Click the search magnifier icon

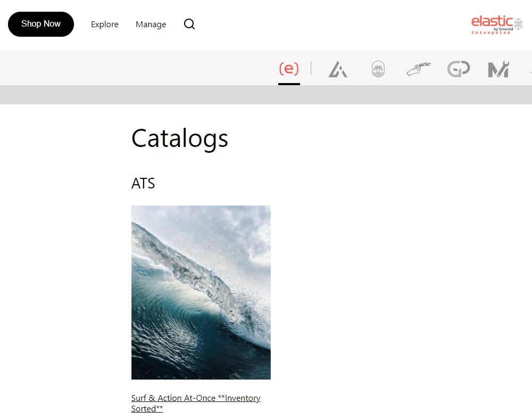189,24
